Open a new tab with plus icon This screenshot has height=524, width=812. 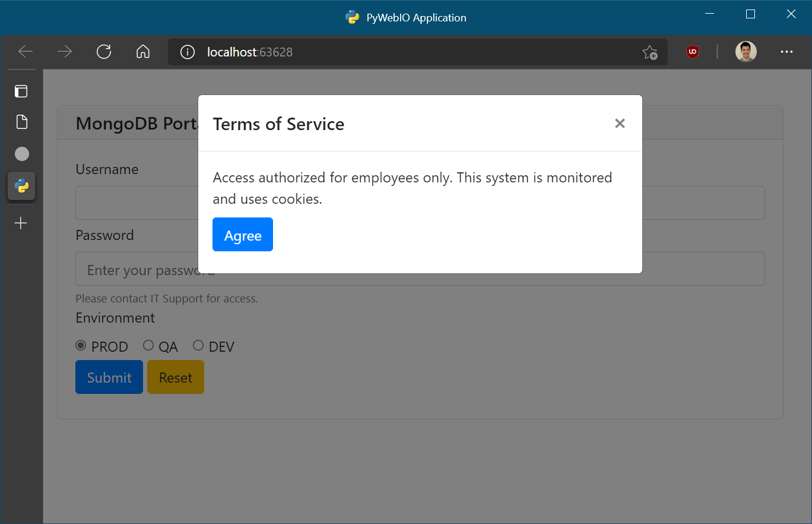coord(21,223)
